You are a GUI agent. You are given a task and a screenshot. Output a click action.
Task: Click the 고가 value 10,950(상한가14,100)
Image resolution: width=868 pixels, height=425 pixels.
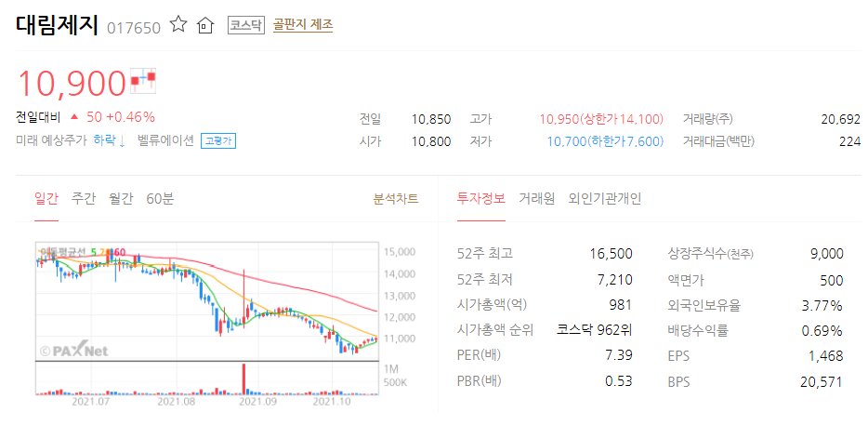[601, 119]
